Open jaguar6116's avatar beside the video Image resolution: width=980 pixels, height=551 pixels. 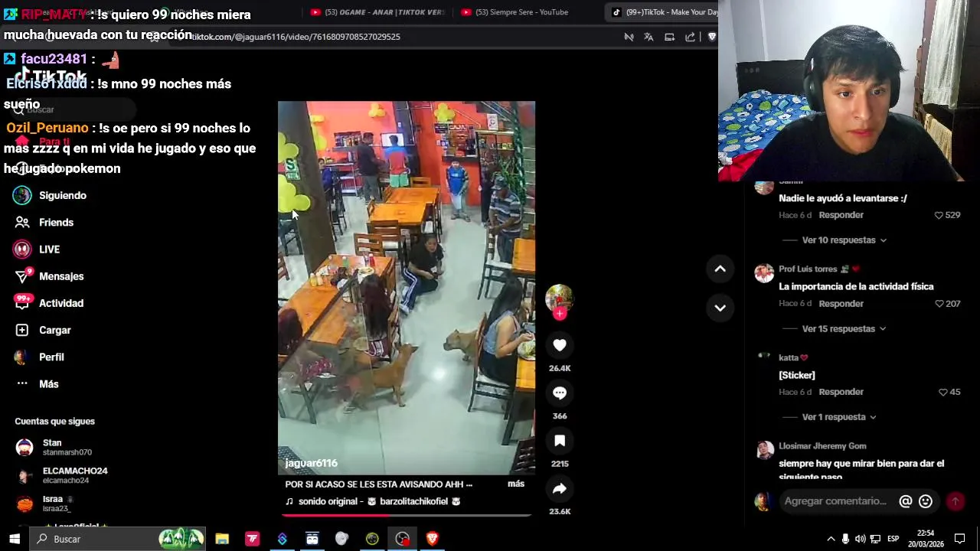click(x=559, y=298)
